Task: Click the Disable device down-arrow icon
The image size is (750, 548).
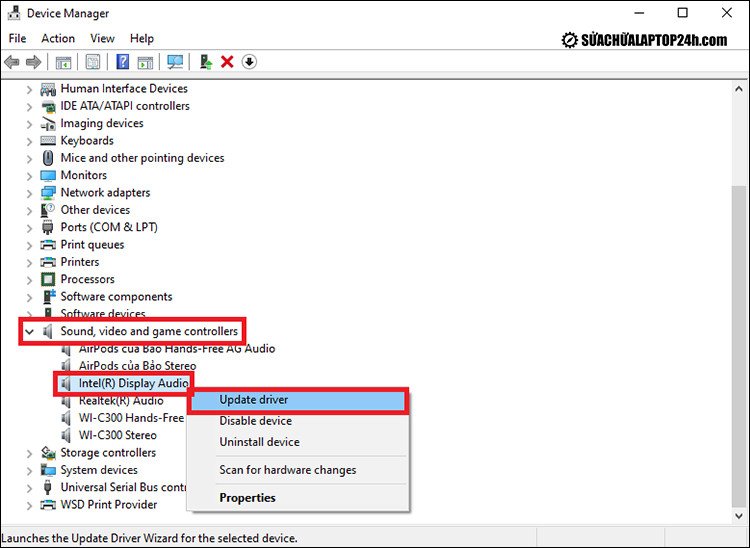Action: [x=249, y=62]
